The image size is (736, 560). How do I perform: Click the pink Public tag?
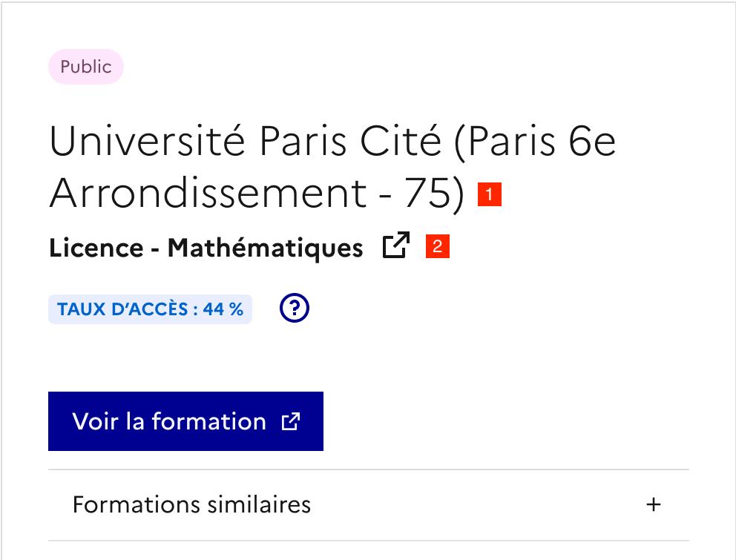(x=86, y=67)
